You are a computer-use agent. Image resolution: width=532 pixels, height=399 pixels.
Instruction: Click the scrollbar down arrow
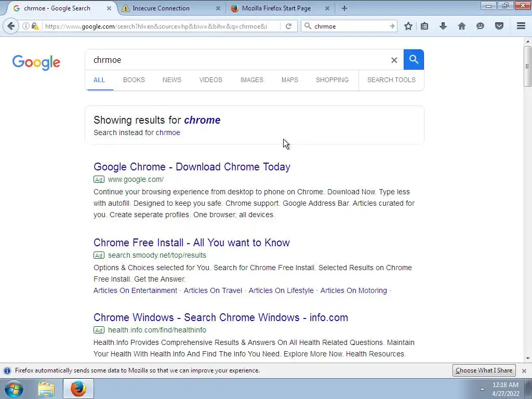[x=528, y=358]
